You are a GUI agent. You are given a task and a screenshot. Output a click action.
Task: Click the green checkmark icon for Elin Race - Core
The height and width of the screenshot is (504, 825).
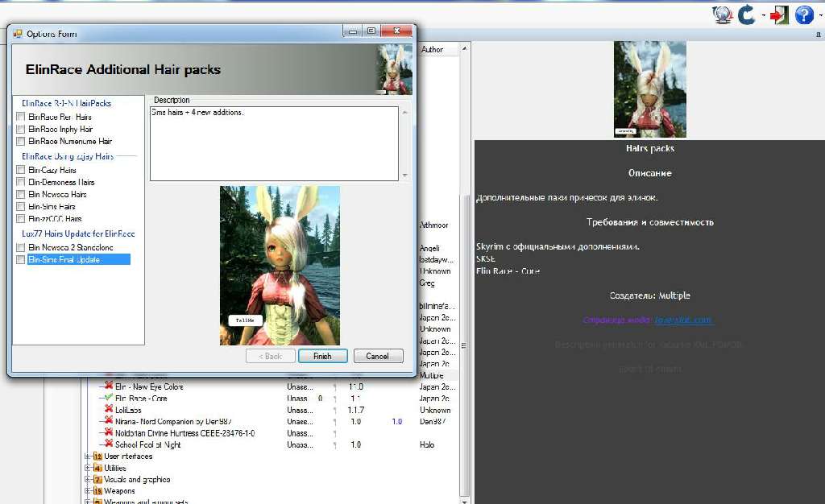coord(109,397)
